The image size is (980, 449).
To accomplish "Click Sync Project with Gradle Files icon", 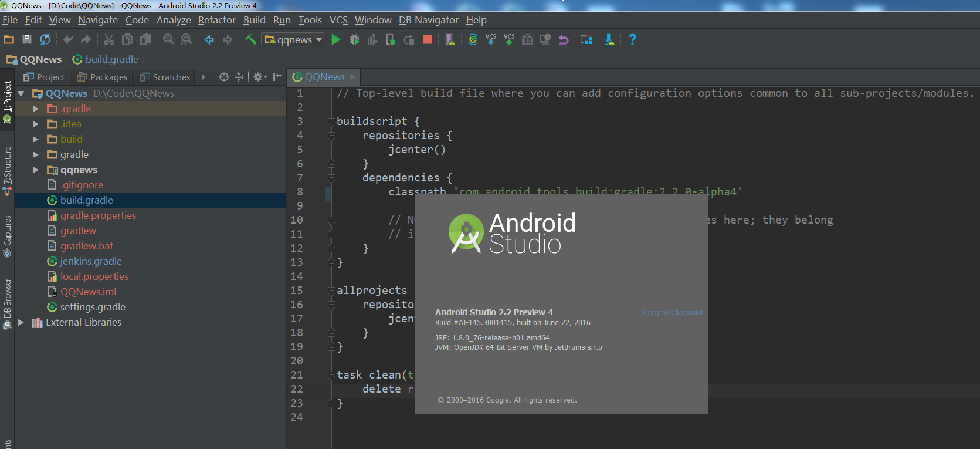I will pos(473,39).
